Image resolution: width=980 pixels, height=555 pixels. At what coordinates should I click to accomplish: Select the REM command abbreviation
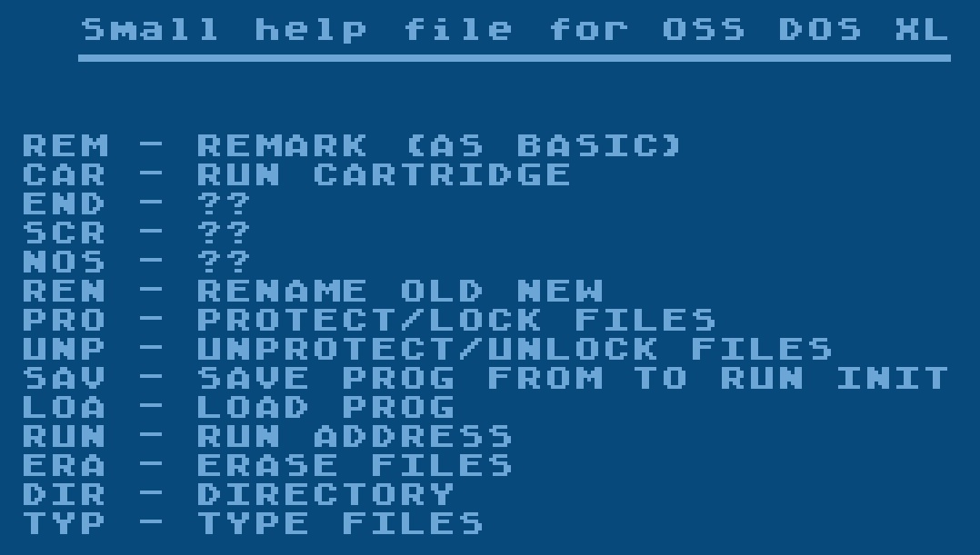coord(65,145)
